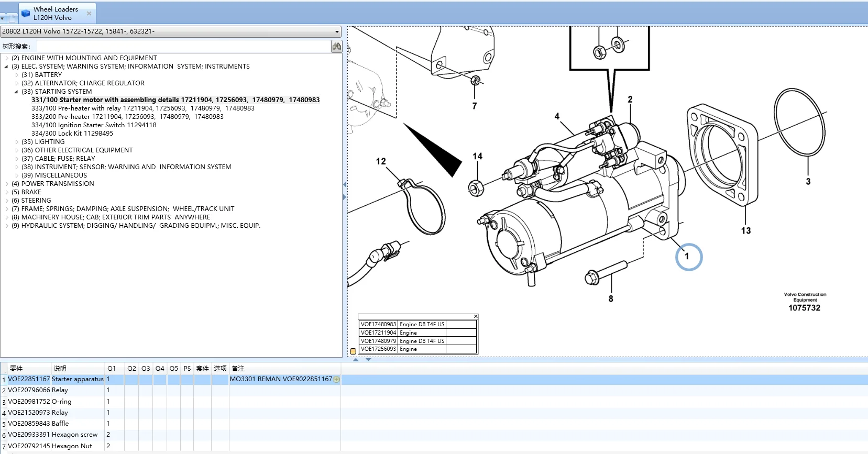Click the new blank document tab icon

tap(12, 18)
